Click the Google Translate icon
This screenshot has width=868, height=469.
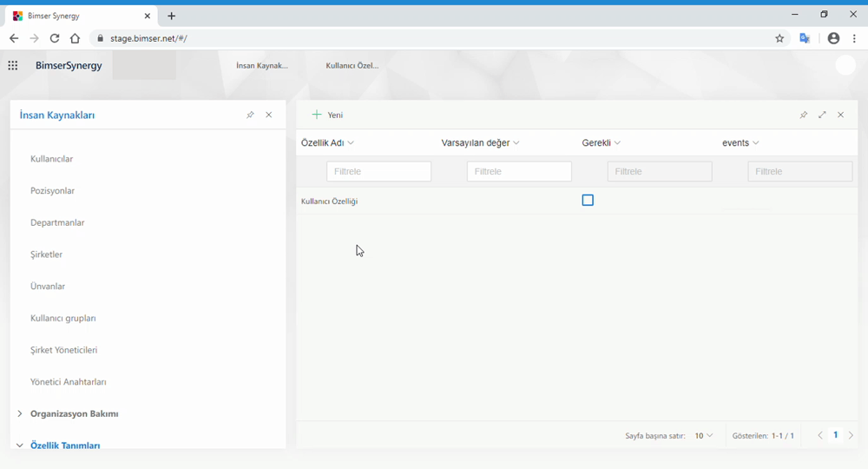pos(806,38)
